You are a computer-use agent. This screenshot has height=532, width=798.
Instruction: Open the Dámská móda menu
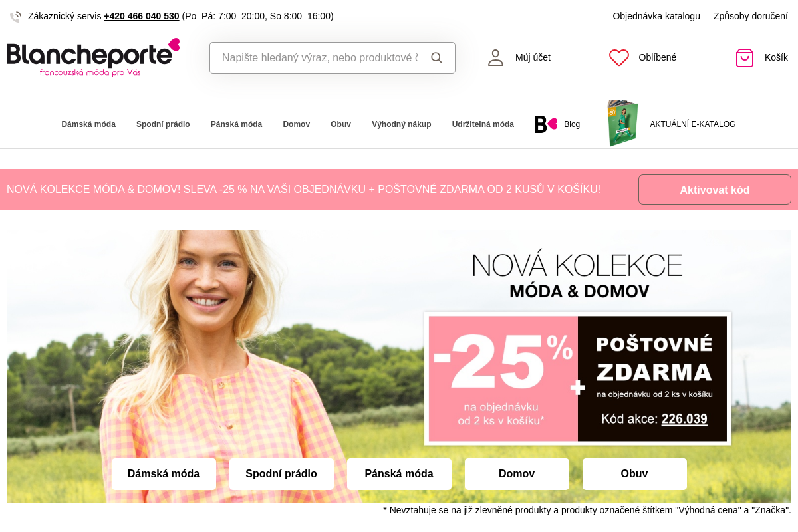88,124
